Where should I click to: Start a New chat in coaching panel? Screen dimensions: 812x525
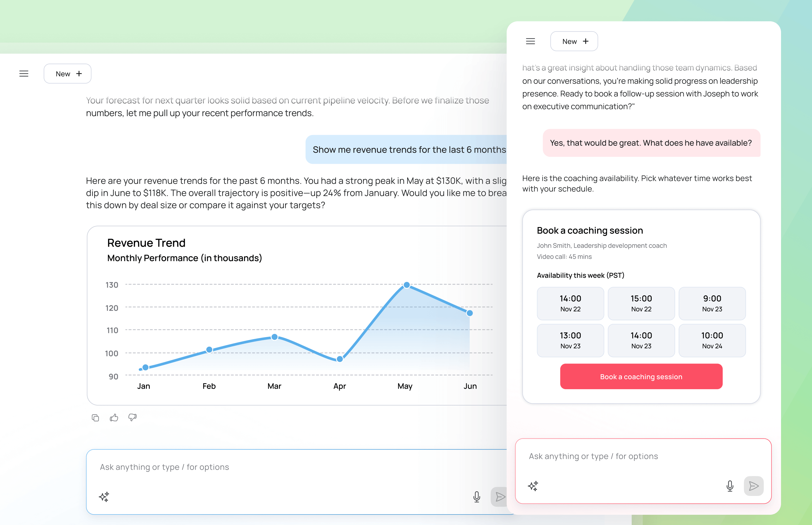pyautogui.click(x=574, y=41)
